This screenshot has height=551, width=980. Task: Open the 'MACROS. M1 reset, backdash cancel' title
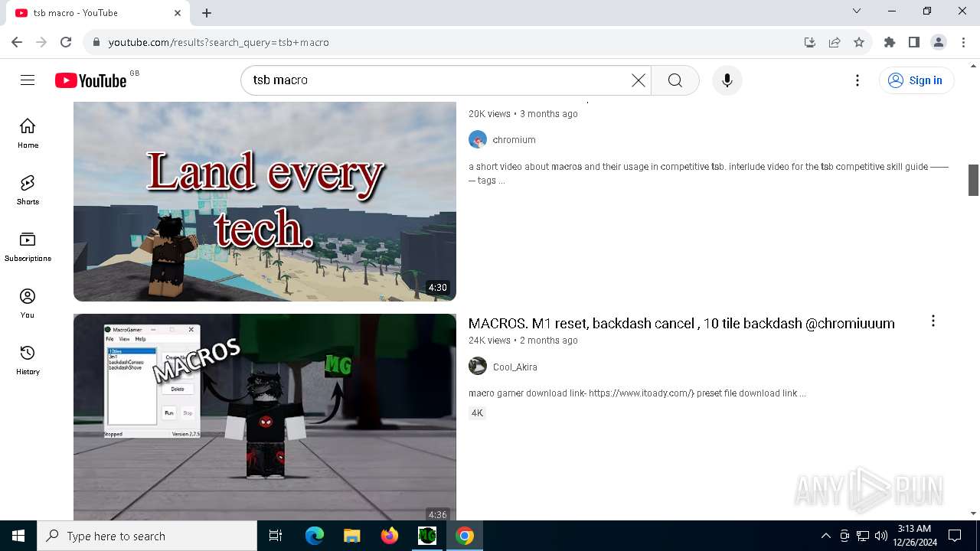[681, 324]
